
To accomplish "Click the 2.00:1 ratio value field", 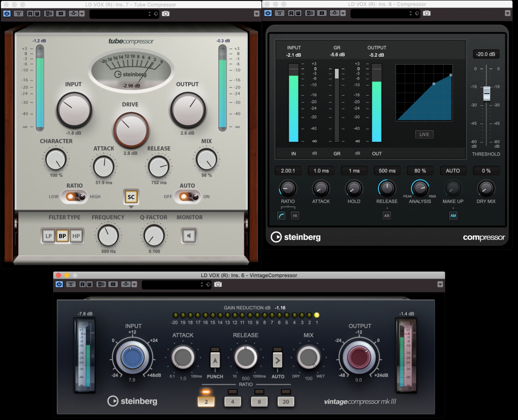I will [287, 171].
